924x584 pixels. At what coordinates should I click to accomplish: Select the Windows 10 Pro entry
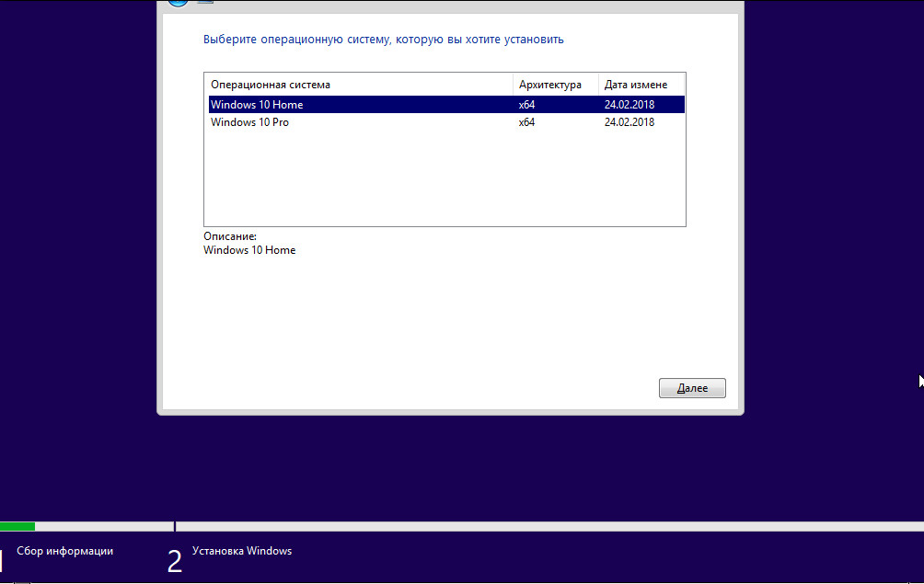[x=446, y=122]
